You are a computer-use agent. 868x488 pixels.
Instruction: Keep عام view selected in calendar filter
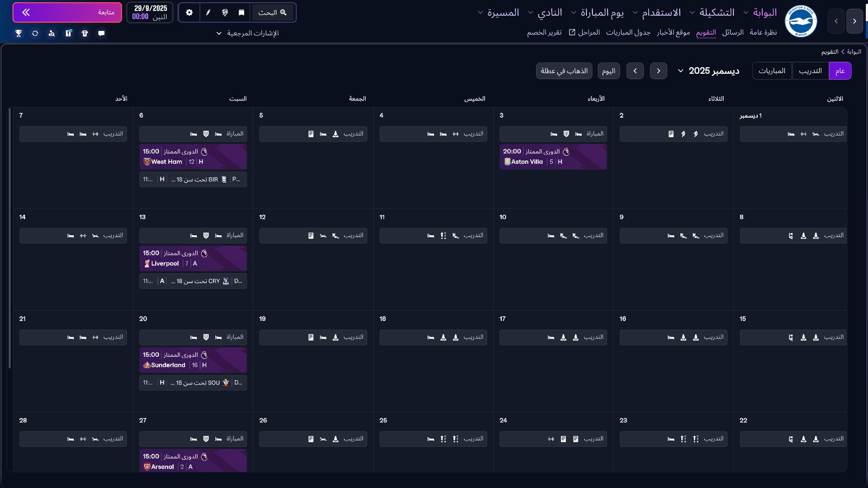point(840,70)
